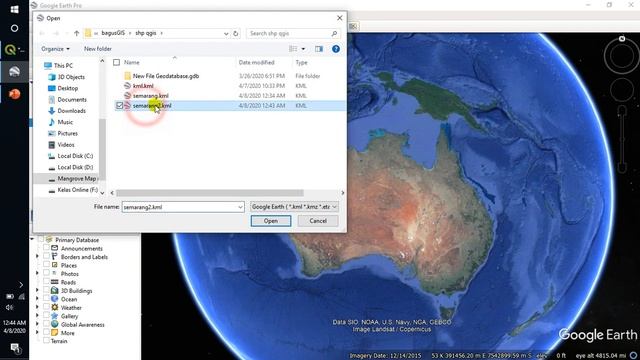
Task: Open Downloads in navigation pane
Action: 71,111
